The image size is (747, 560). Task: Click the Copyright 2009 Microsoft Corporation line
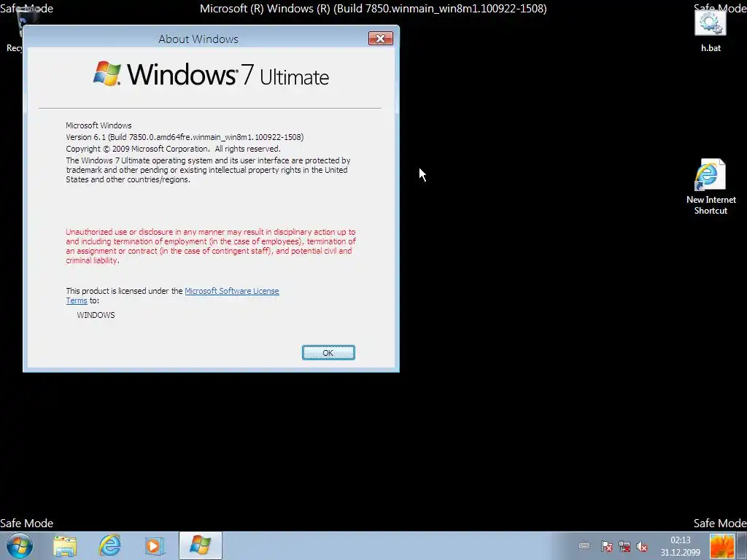[173, 149]
